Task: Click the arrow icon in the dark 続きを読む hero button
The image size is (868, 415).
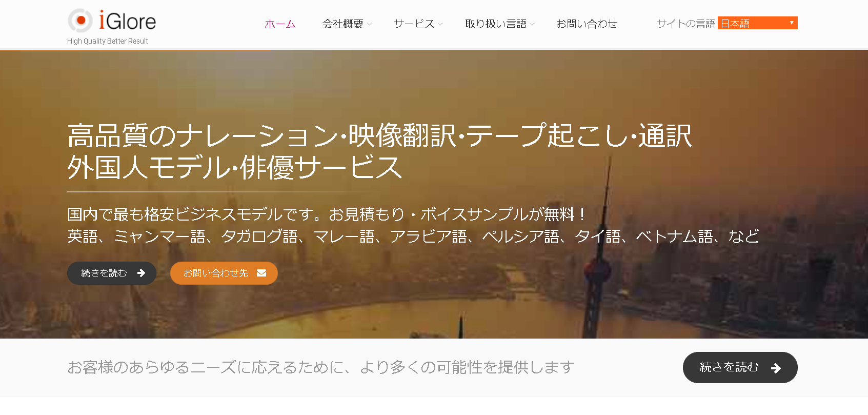Action: [141, 273]
